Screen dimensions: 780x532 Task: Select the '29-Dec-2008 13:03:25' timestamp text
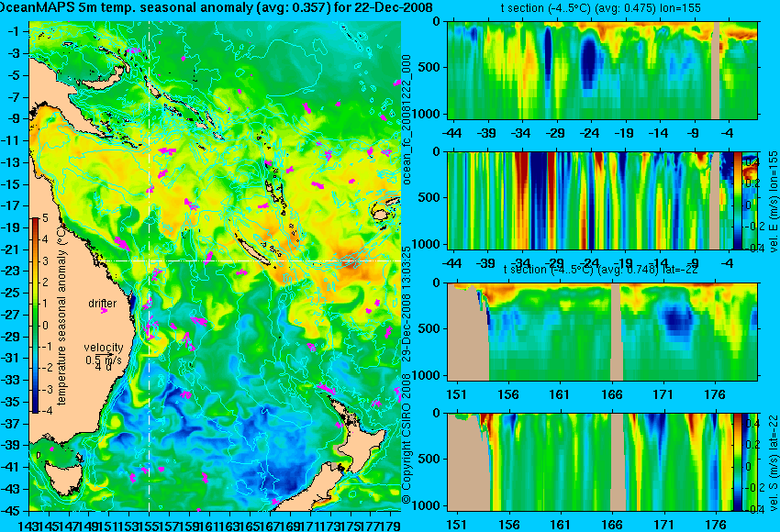[x=407, y=304]
